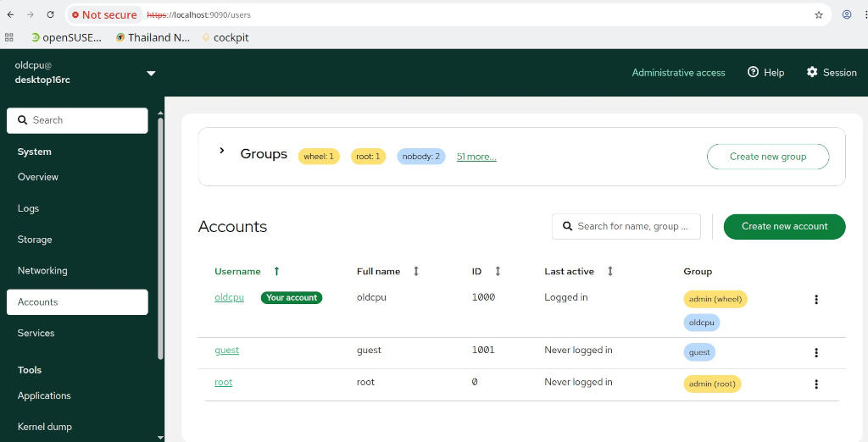Sort accounts by ID column arrows
This screenshot has height=442, width=868.
498,271
